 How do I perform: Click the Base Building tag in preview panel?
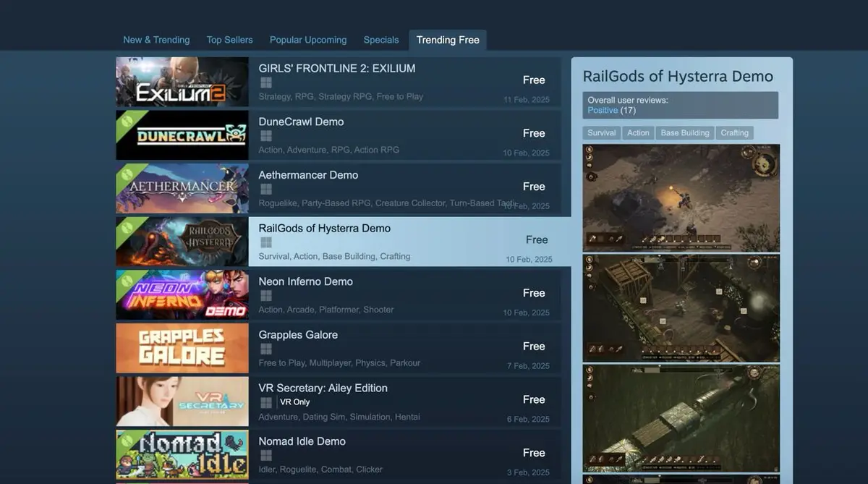click(x=685, y=133)
